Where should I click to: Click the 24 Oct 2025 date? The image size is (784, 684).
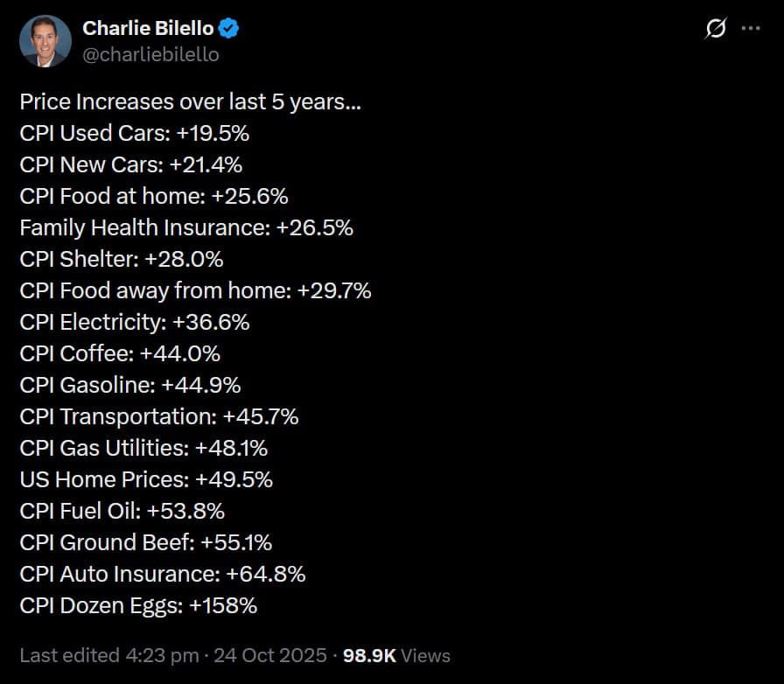click(x=282, y=655)
